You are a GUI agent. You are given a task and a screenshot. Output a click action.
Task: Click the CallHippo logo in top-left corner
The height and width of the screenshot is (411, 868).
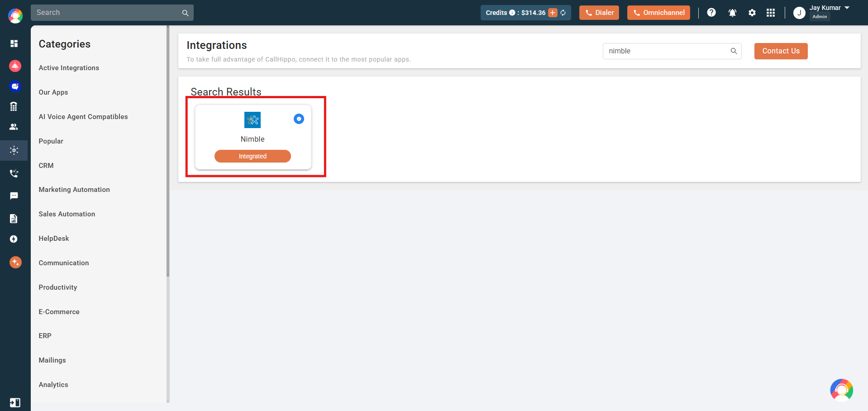(15, 16)
